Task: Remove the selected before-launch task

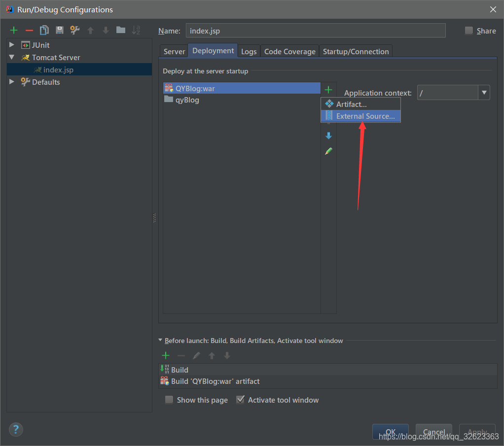Action: pos(181,355)
